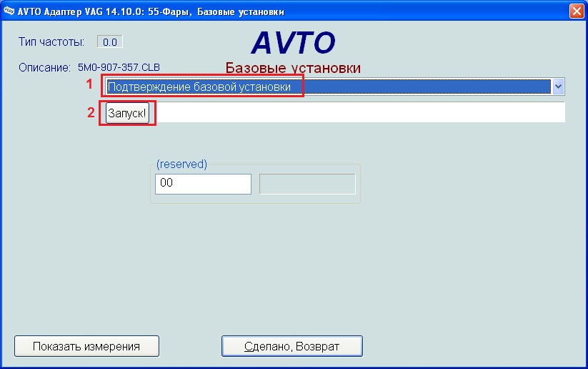This screenshot has width=588, height=369.
Task: Click the 'Тип частоты:' label
Action: [51, 41]
